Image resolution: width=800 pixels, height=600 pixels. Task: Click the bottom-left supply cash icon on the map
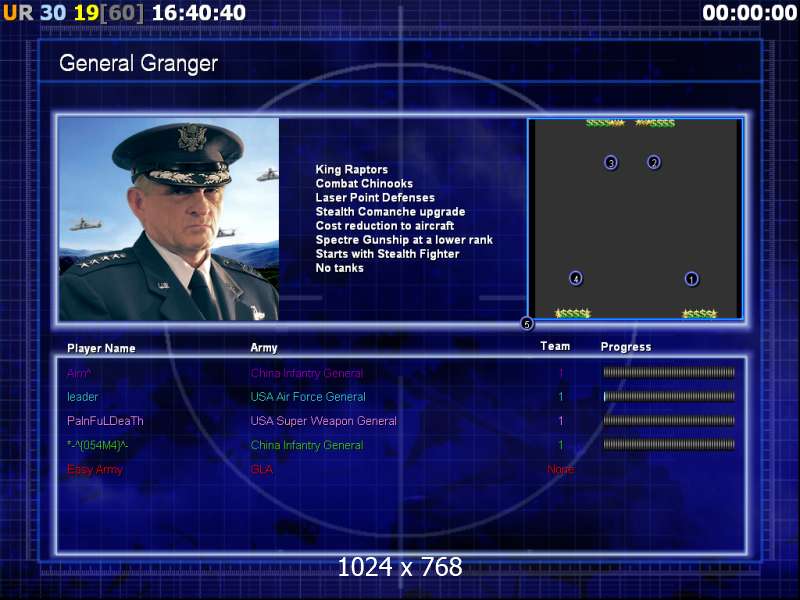point(573,313)
